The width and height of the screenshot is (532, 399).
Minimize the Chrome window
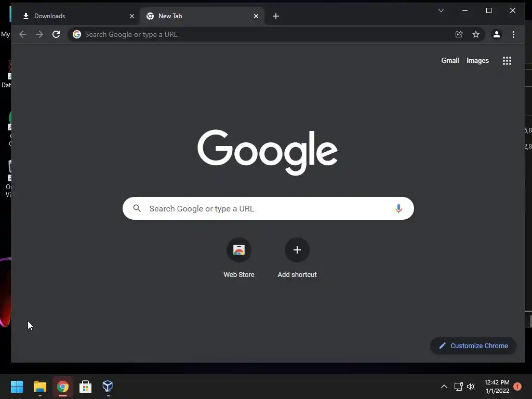[465, 10]
